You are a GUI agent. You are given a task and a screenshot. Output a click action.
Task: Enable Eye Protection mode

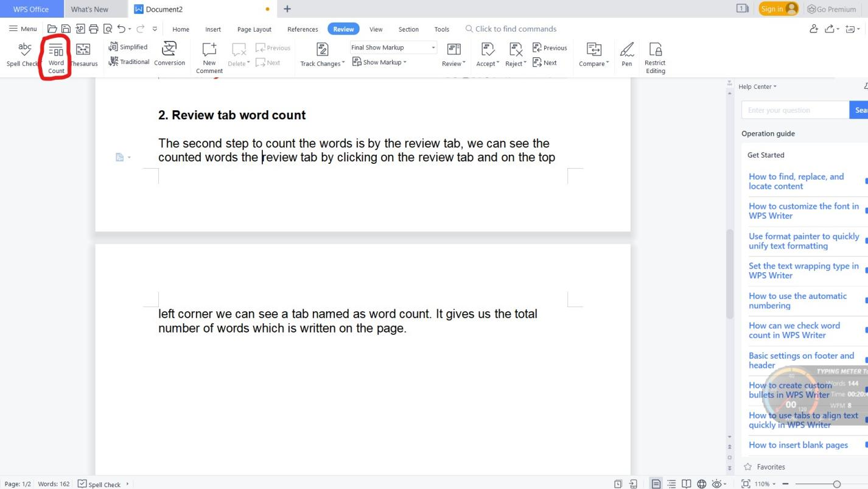(717, 484)
